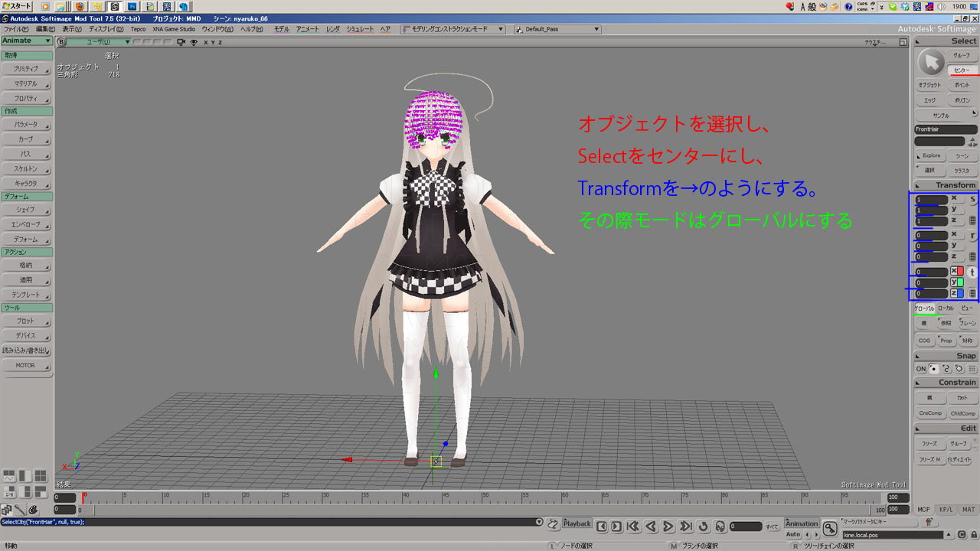This screenshot has width=980, height=551.
Task: Click the snap to surface circle icon
Action: [959, 369]
